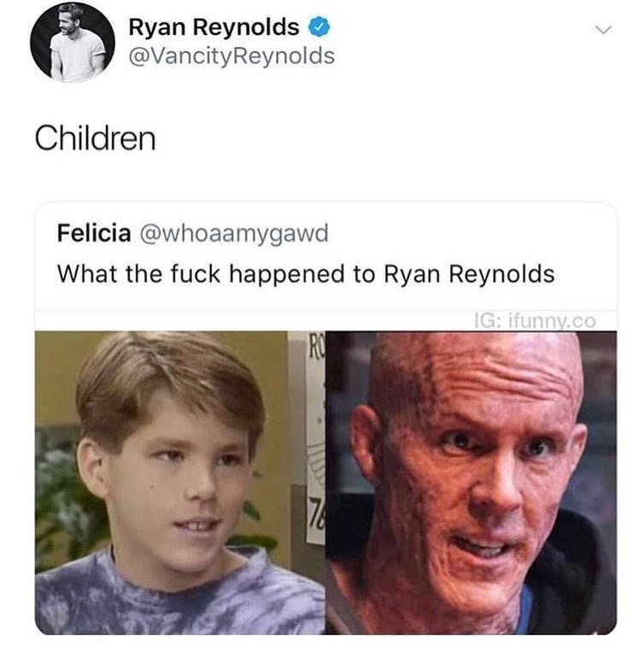
Task: Click the word "happened" in quoted tweet
Action: pyautogui.click(x=287, y=275)
